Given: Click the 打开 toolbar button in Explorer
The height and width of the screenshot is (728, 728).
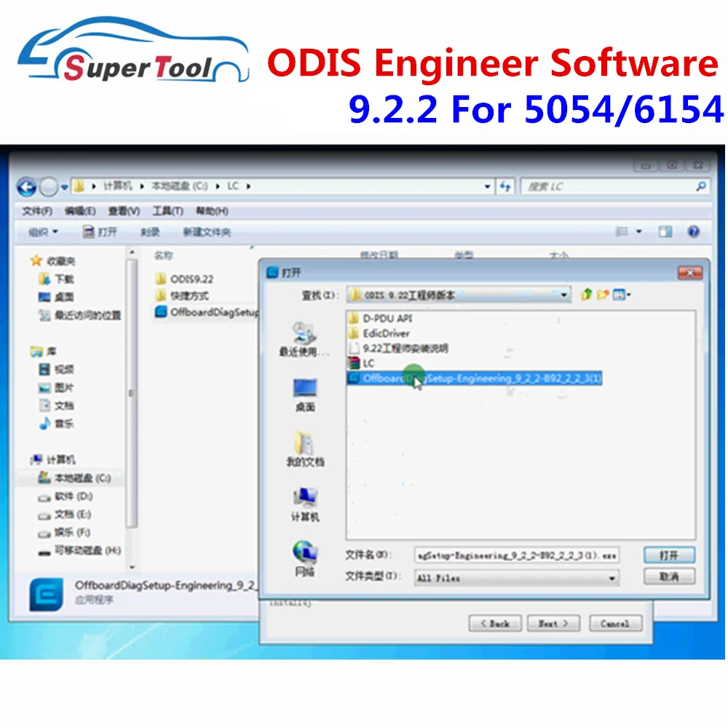Looking at the screenshot, I should pyautogui.click(x=100, y=232).
